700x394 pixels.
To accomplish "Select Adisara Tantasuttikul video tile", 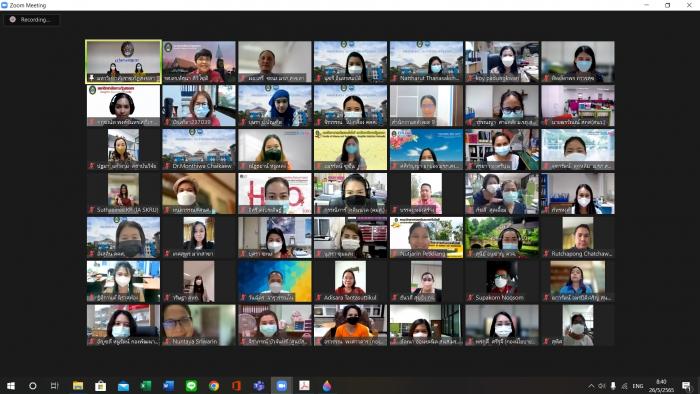I will pos(351,281).
